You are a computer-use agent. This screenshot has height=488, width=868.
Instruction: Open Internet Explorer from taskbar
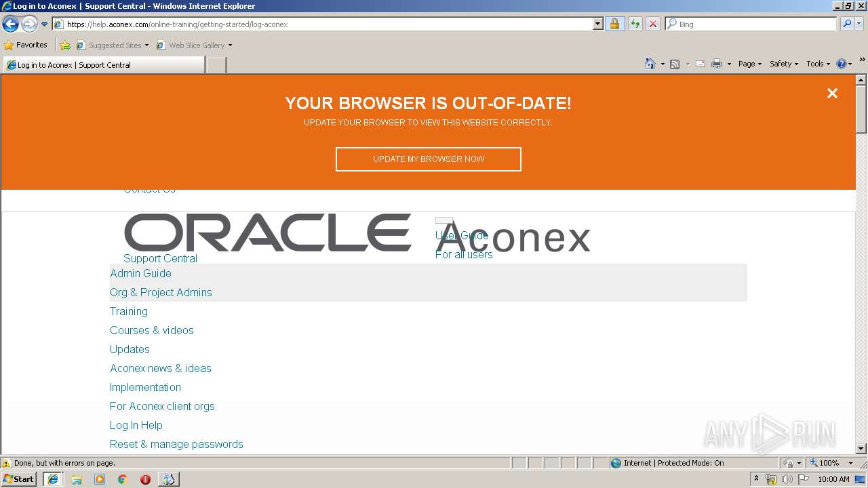pyautogui.click(x=52, y=479)
